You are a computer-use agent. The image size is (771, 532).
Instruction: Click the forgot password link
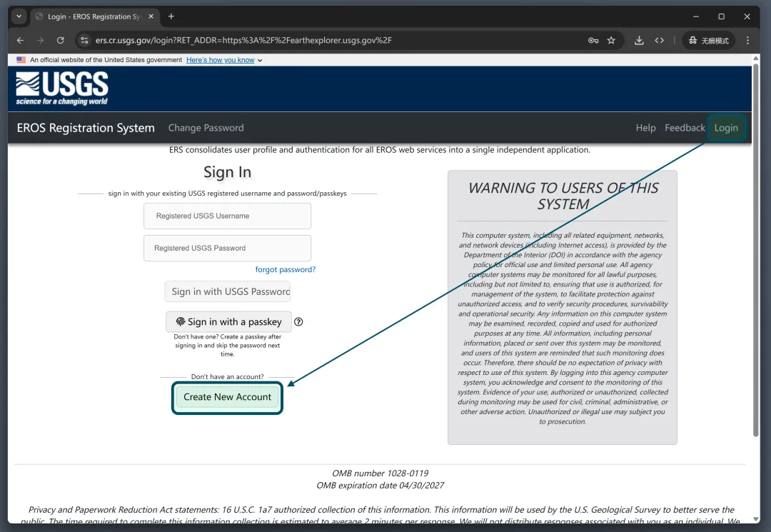click(x=285, y=269)
